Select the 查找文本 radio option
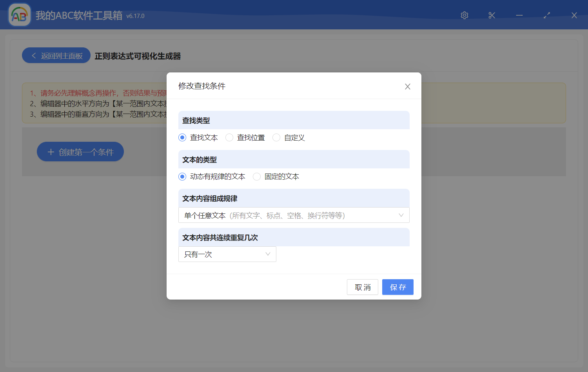 (x=182, y=137)
